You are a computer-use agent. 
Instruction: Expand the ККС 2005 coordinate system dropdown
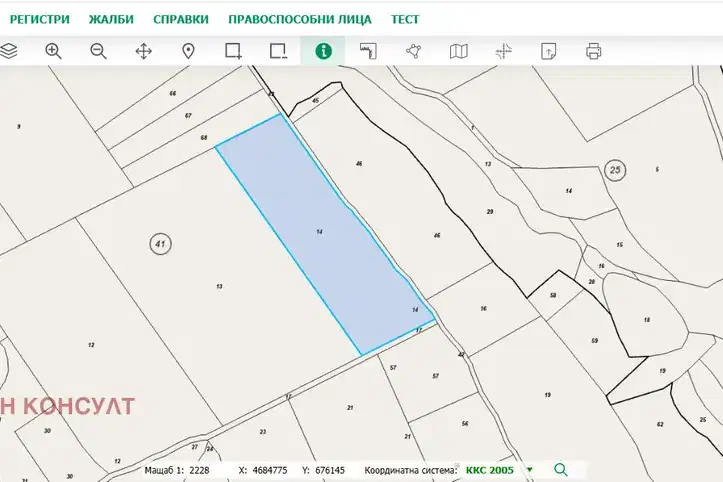pos(530,470)
